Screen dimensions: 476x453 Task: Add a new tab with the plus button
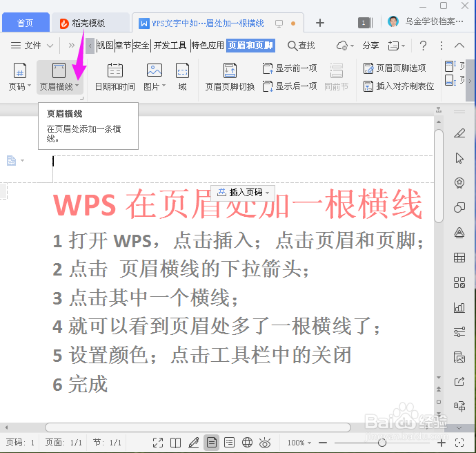coord(320,23)
